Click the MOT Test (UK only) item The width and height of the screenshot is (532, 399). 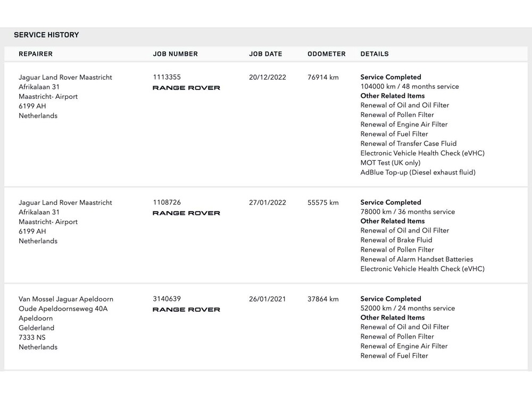tap(390, 163)
